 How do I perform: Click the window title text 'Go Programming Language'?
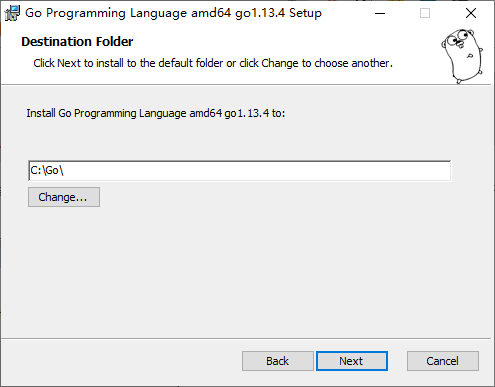106,13
